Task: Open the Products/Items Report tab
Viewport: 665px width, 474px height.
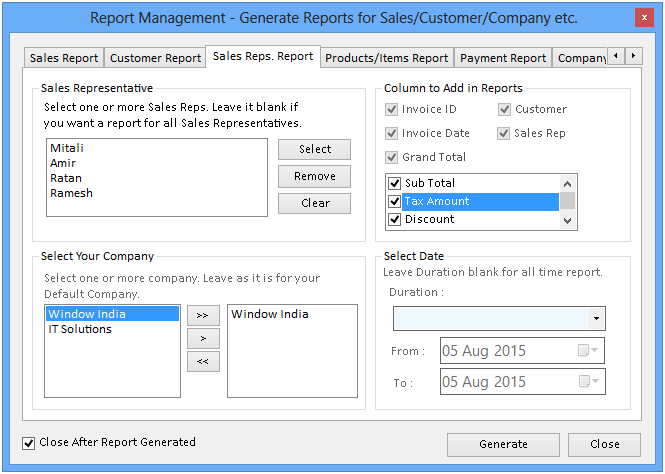Action: point(386,58)
